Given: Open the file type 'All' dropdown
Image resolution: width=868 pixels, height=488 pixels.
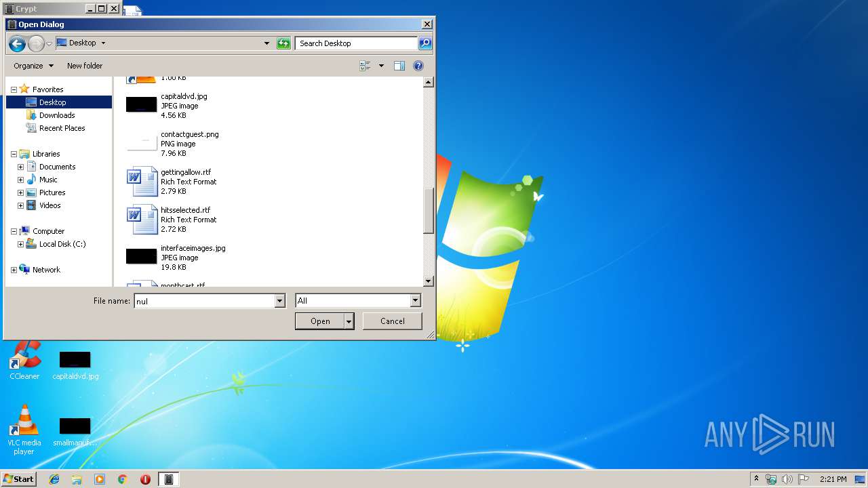Looking at the screenshot, I should tap(358, 301).
